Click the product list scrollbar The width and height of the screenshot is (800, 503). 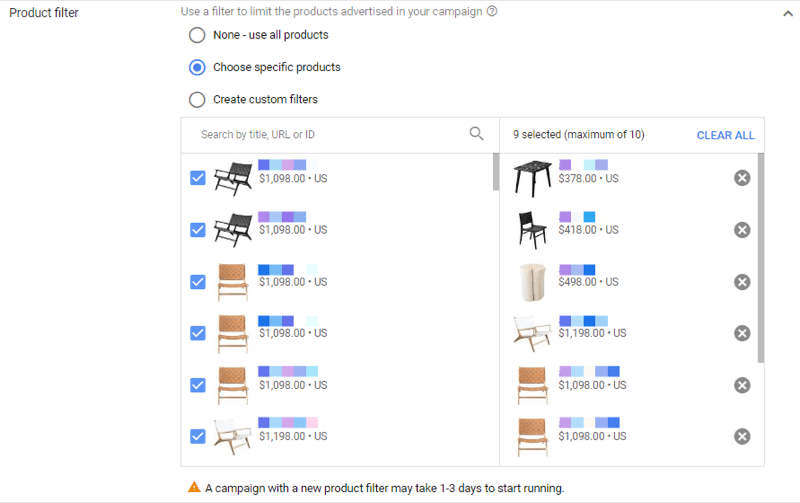(495, 171)
